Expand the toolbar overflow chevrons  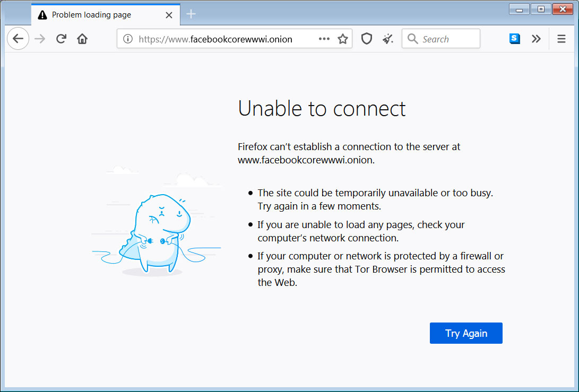click(x=536, y=39)
